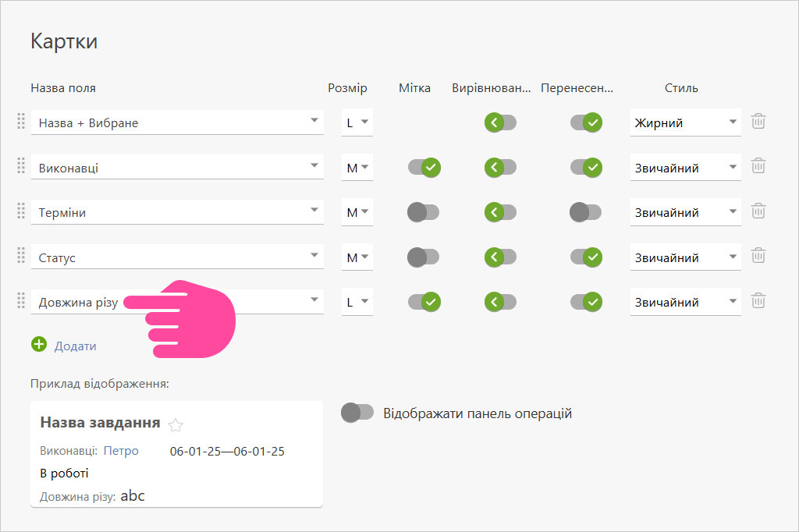
Task: Enable Відображати панель операцій switch
Action: (x=357, y=412)
